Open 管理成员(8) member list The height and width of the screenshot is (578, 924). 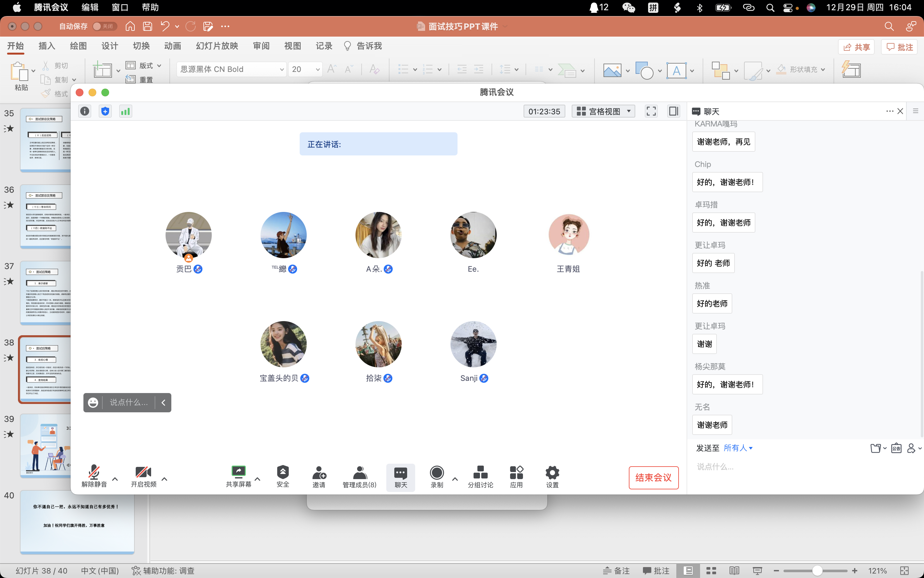pyautogui.click(x=359, y=477)
